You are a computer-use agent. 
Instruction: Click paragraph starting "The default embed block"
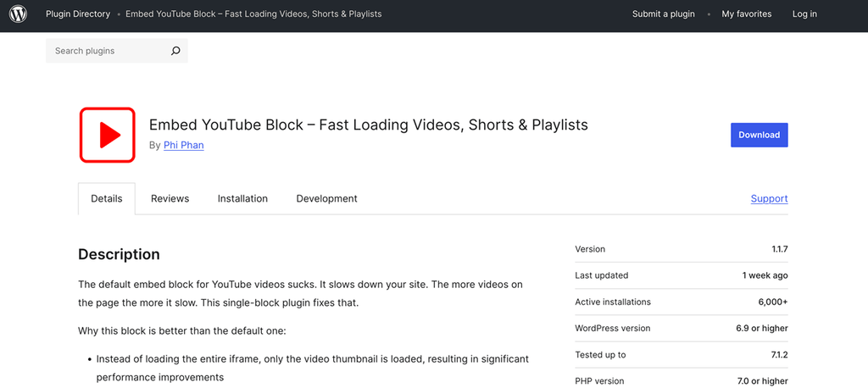[301, 294]
